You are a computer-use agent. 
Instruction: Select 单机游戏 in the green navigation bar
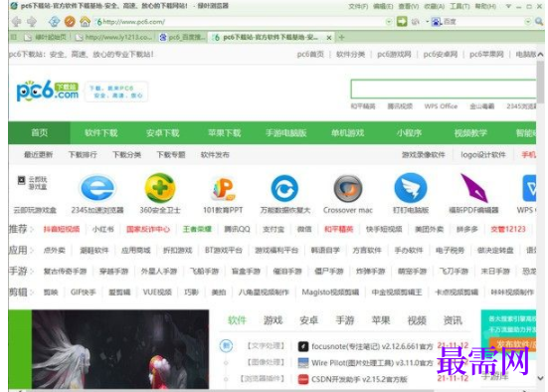tap(348, 133)
